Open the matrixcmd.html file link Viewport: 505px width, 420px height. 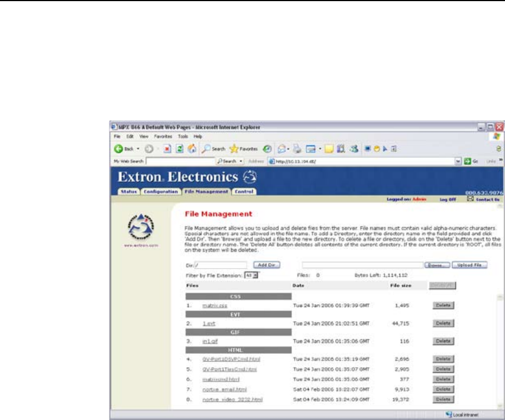point(221,380)
